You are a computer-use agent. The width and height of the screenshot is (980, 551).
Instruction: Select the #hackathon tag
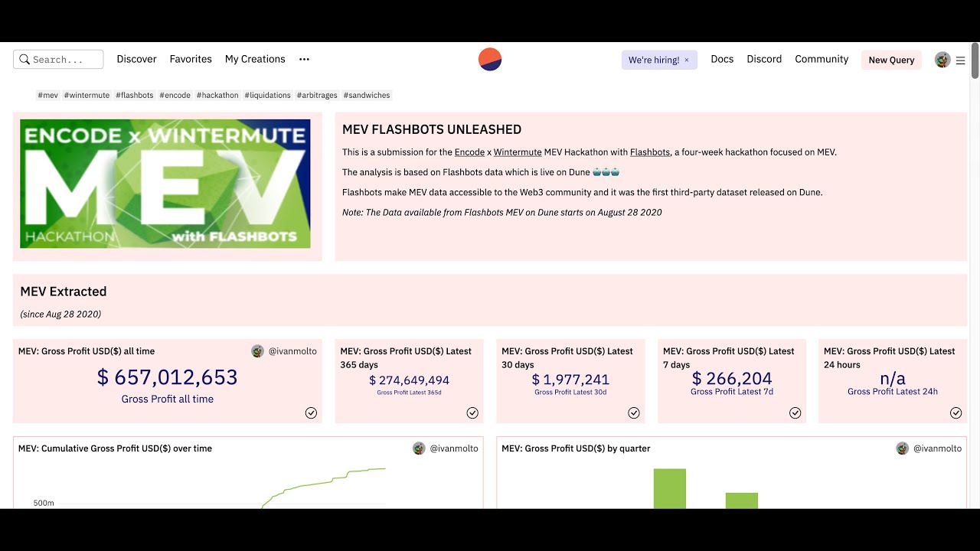(x=217, y=95)
